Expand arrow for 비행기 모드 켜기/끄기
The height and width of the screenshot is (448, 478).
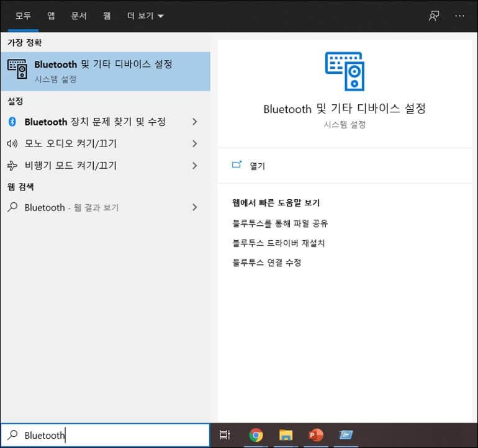point(194,166)
